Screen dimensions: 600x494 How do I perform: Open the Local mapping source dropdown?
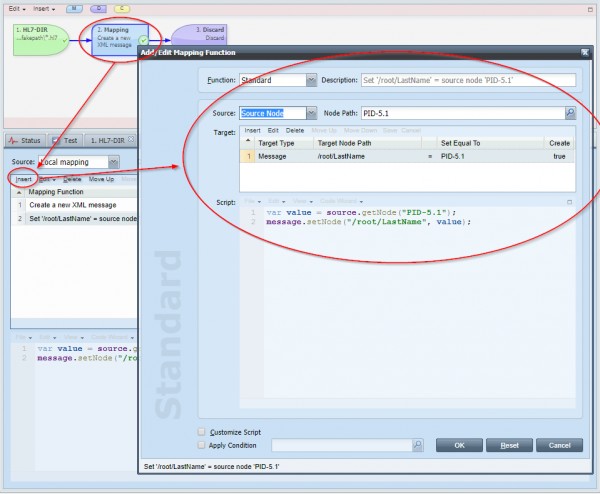point(113,162)
